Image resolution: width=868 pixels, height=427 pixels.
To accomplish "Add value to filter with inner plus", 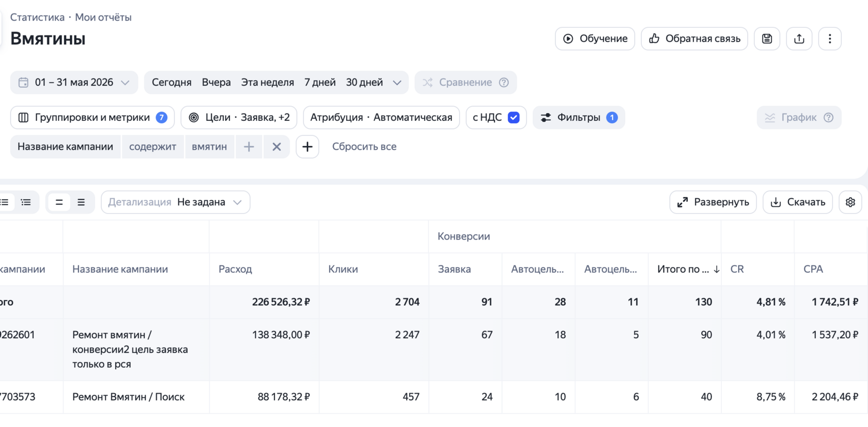I will pyautogui.click(x=249, y=147).
